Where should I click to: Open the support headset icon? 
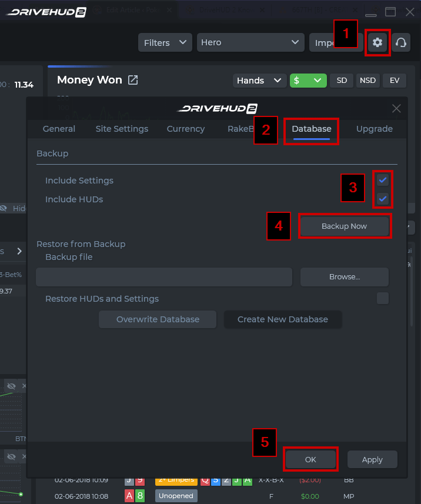(x=401, y=42)
